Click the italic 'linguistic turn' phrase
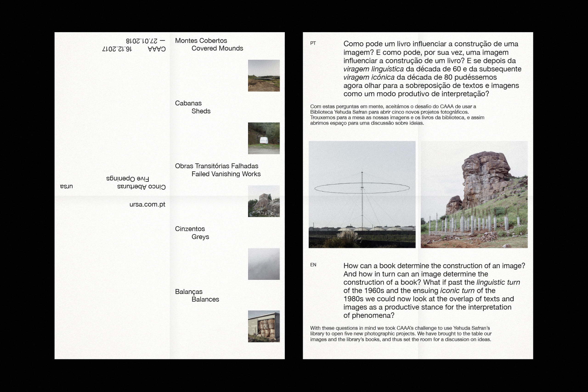Image resolution: width=588 pixels, height=392 pixels. (x=498, y=282)
